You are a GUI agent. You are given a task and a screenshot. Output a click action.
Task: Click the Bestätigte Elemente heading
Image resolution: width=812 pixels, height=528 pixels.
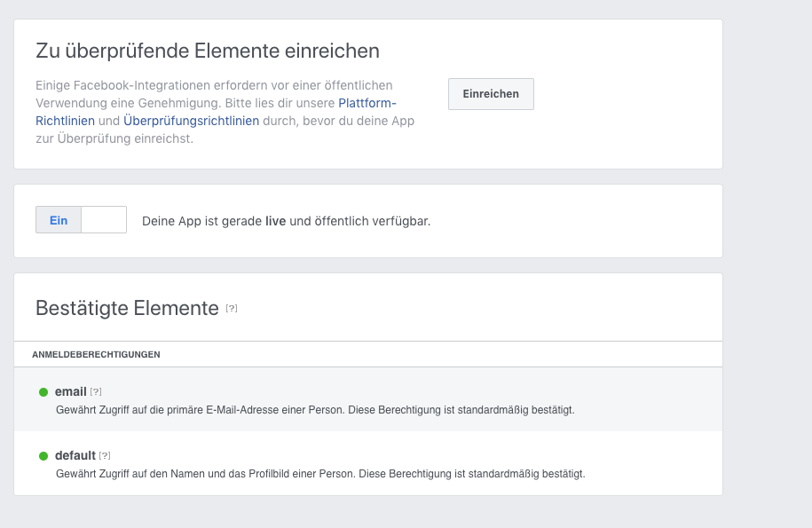[128, 308]
